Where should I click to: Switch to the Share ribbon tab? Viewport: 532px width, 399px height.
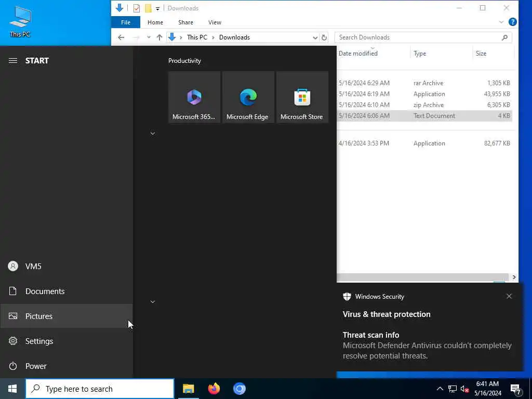coord(185,22)
